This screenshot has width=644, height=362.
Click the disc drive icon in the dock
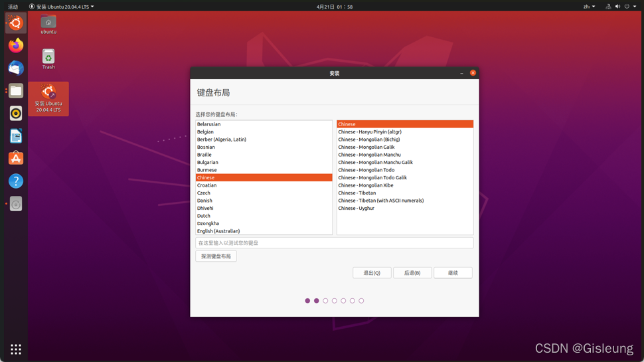(x=16, y=204)
